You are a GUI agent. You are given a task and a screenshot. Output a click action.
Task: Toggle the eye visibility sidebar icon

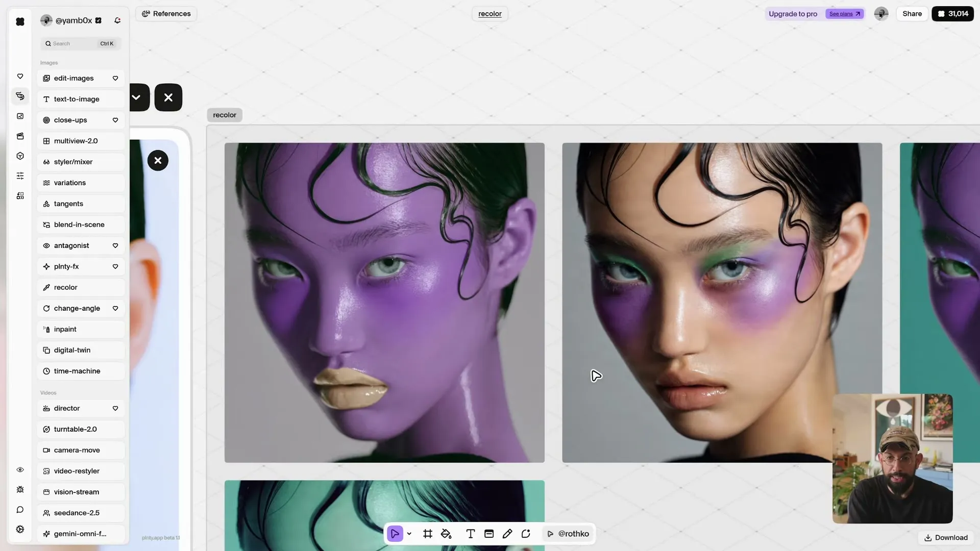click(x=20, y=470)
